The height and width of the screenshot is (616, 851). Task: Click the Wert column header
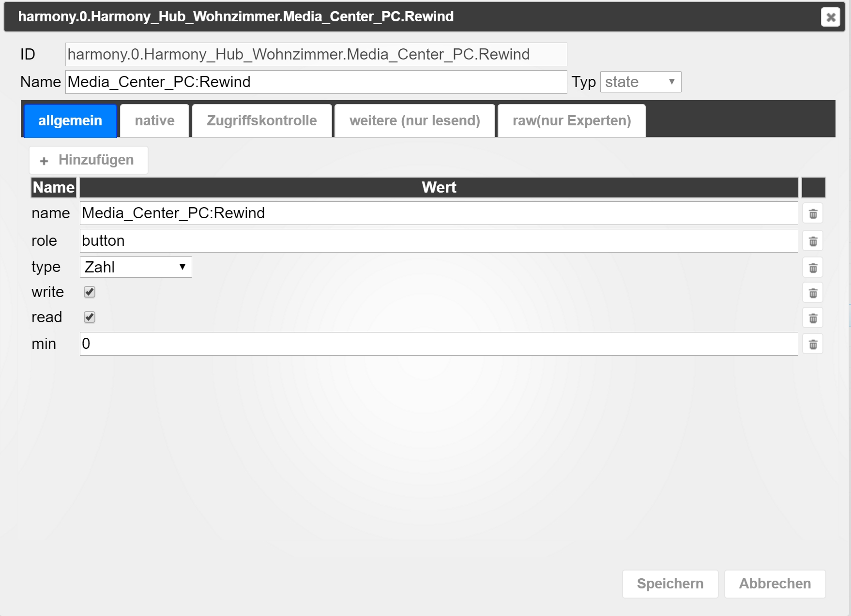439,187
